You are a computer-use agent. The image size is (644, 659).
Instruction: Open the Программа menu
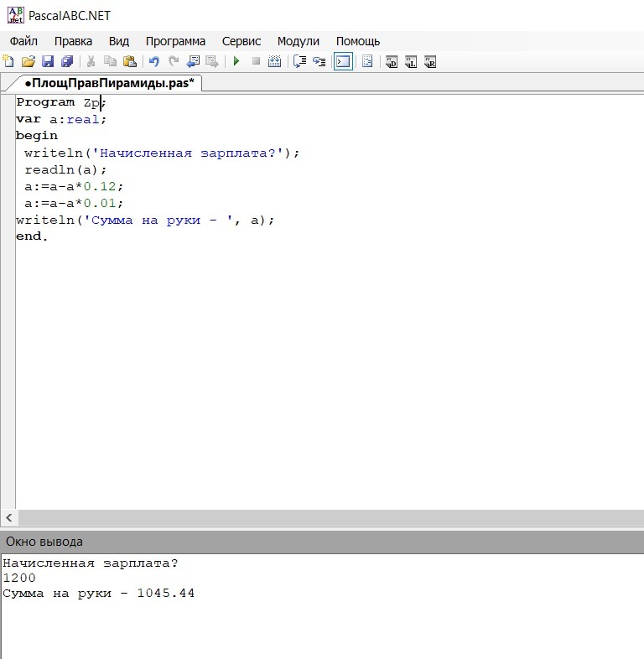175,41
